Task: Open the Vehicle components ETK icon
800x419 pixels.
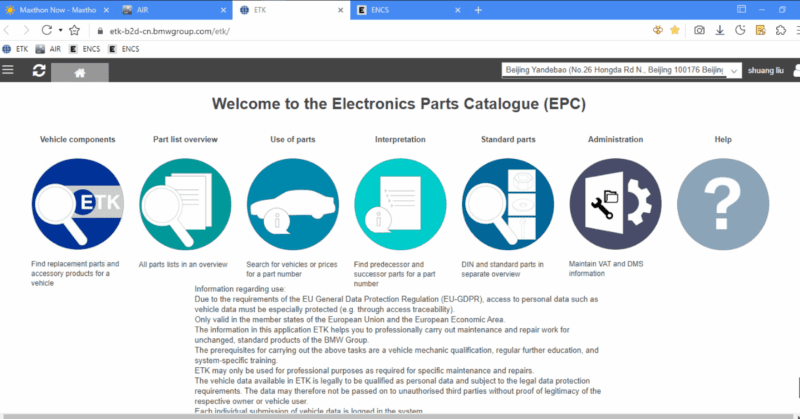Action: coord(78,204)
